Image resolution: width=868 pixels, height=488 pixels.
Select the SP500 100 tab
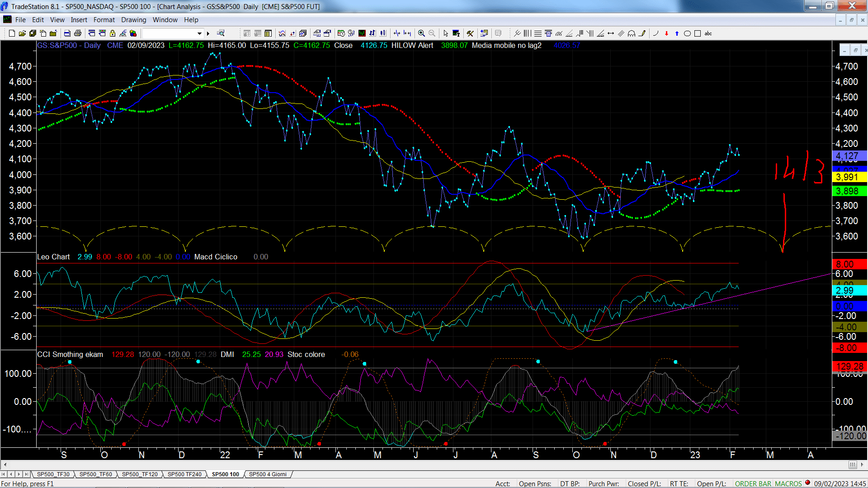click(x=226, y=474)
